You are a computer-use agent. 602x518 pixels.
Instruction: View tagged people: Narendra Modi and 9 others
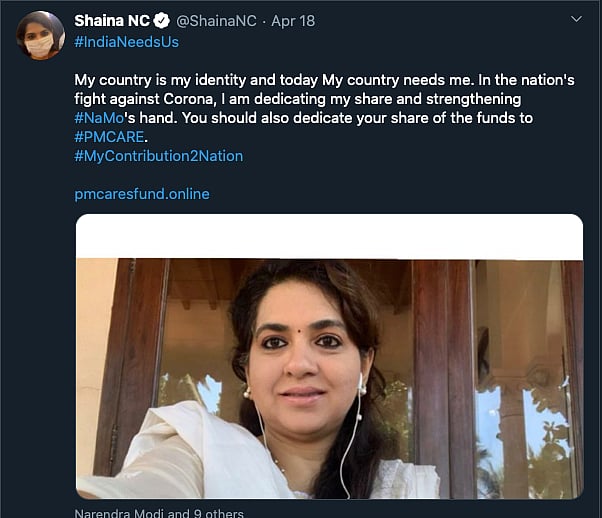159,513
